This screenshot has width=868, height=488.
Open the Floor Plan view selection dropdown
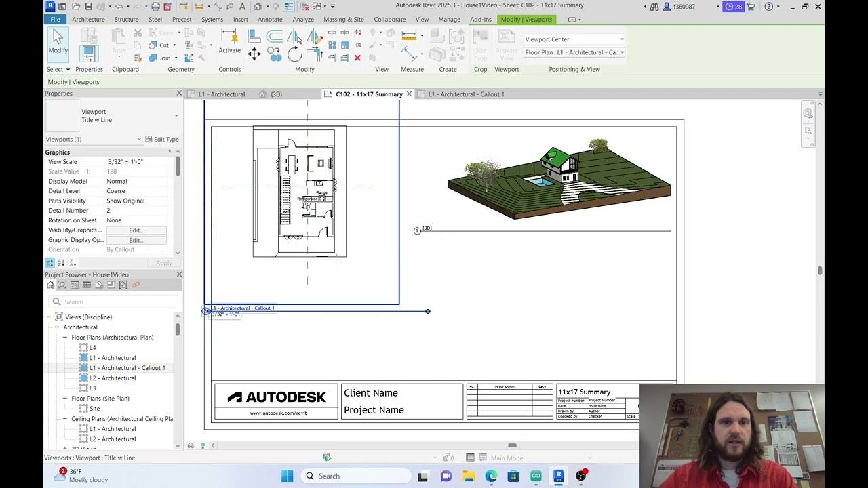574,52
